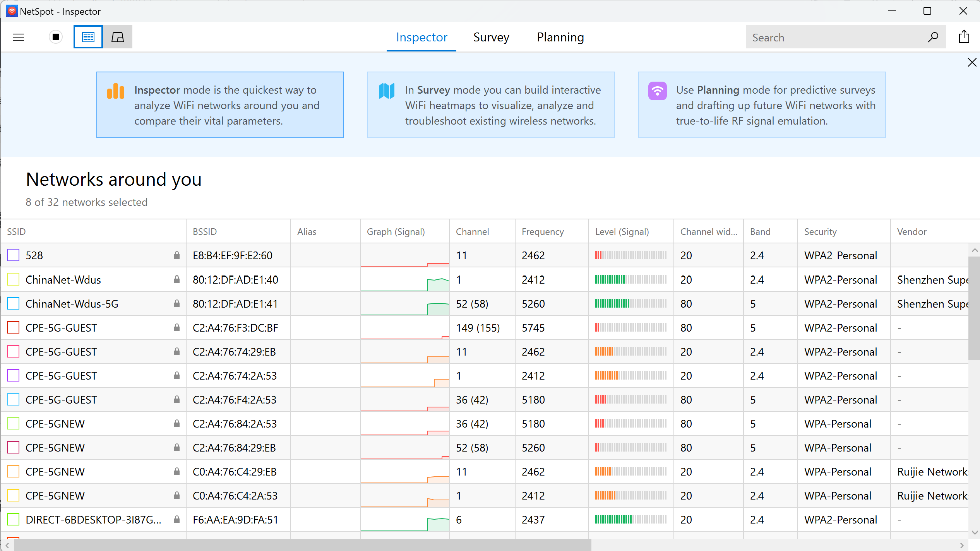Toggle checkbox for DIRECT-6BDESKTOP network
The width and height of the screenshot is (980, 551).
tap(13, 519)
